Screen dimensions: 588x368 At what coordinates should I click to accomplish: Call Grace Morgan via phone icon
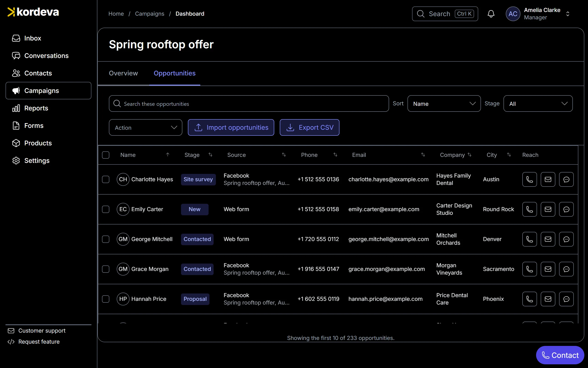[x=529, y=269]
